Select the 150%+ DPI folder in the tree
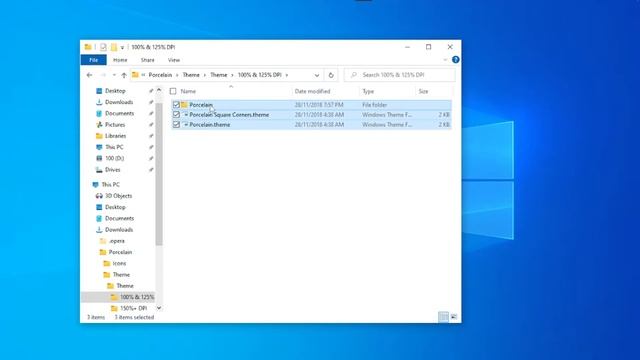This screenshot has width=640, height=360. (133, 308)
